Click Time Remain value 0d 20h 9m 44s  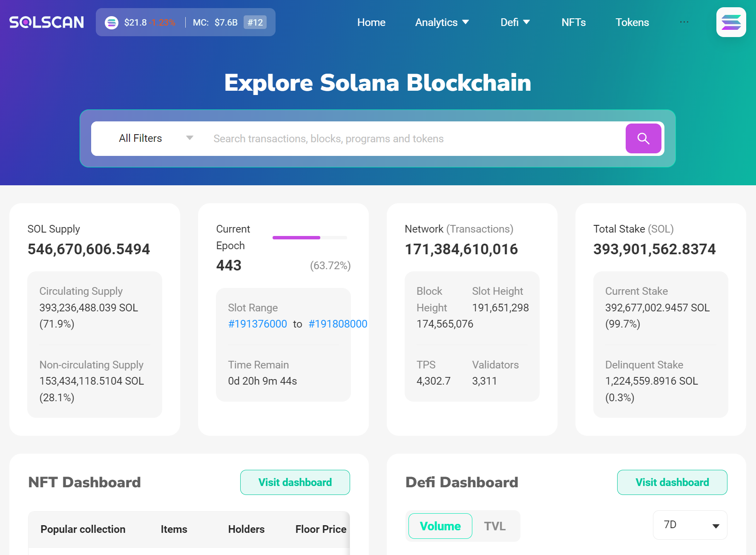[262, 381]
